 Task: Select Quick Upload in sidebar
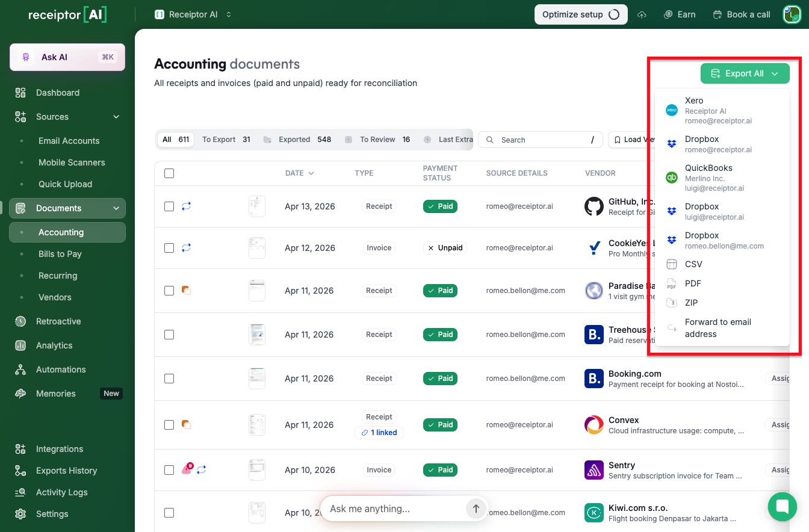[x=65, y=184]
